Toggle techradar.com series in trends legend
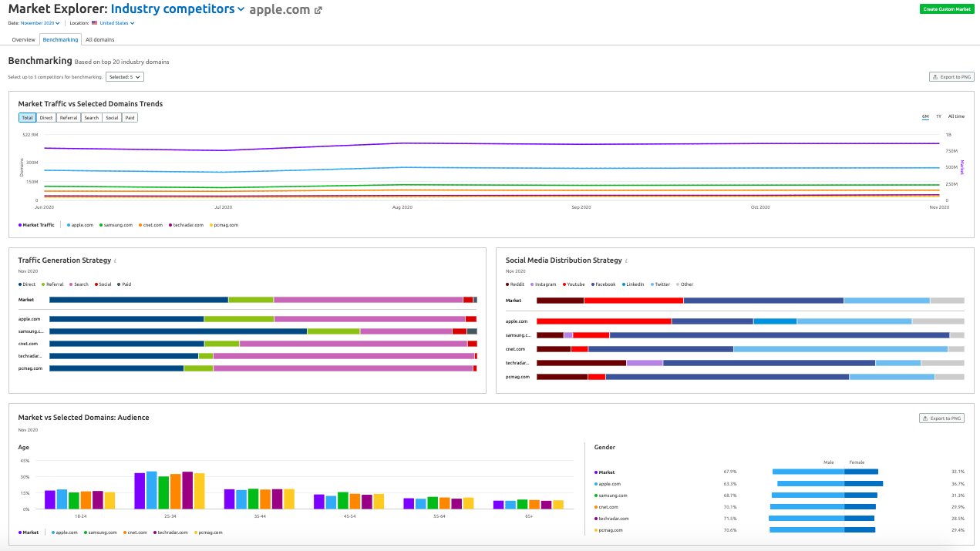The image size is (980, 551). tap(186, 225)
